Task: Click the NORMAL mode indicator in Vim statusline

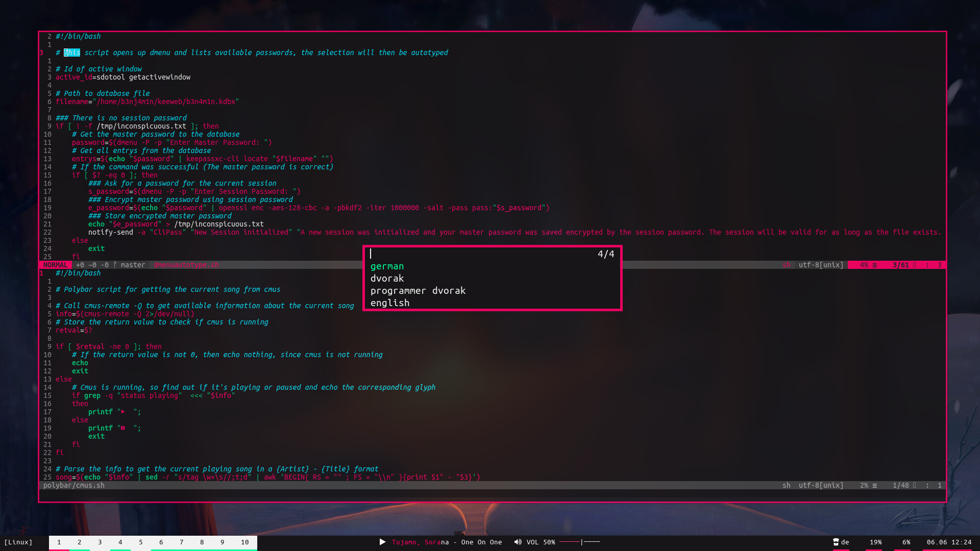Action: (55, 265)
